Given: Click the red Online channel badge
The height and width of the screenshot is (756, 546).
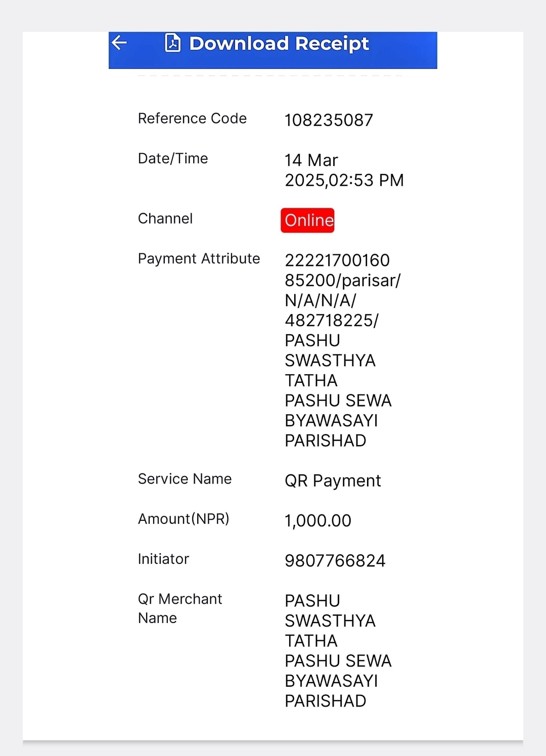Looking at the screenshot, I should click(308, 220).
